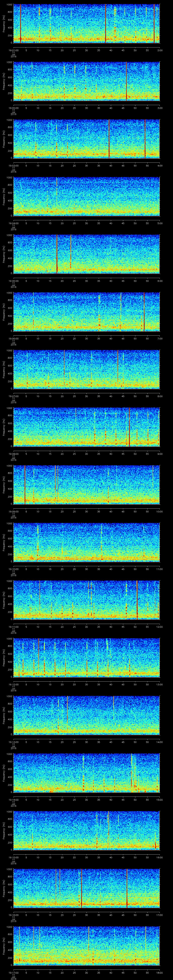
Task: Open the spectrogram panel starting at 19:12:00
Action: (87, 657)
